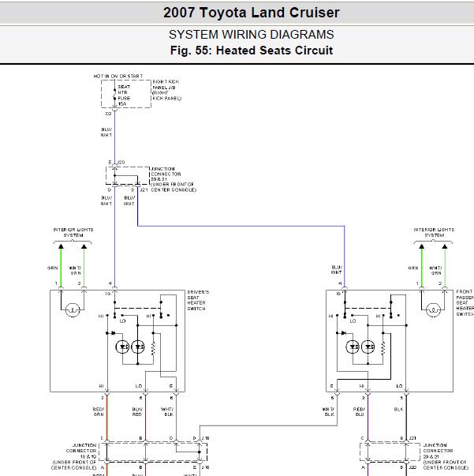
Task: Click the illumination lamp symbol in the passenger switch
Action: (433, 310)
